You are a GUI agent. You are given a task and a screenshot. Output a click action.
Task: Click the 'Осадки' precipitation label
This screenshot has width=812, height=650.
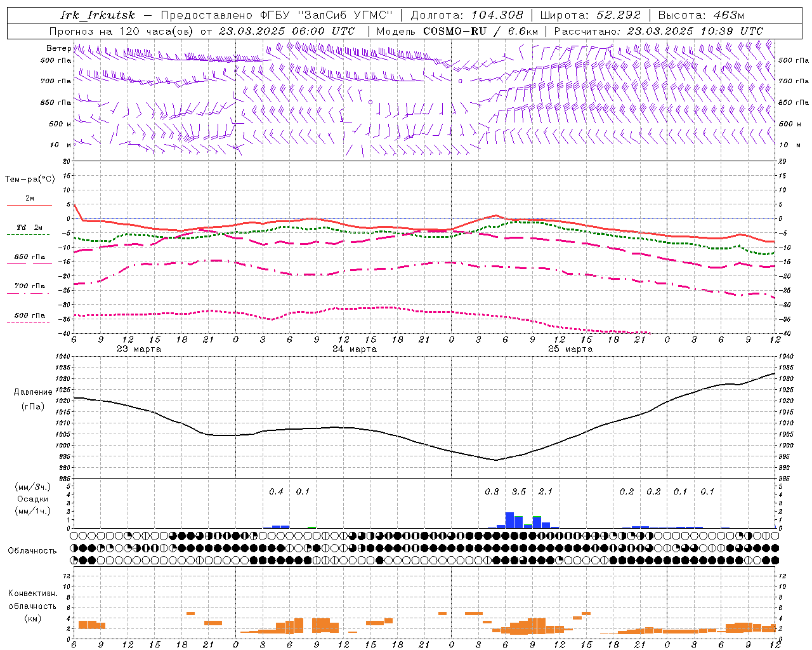33,499
